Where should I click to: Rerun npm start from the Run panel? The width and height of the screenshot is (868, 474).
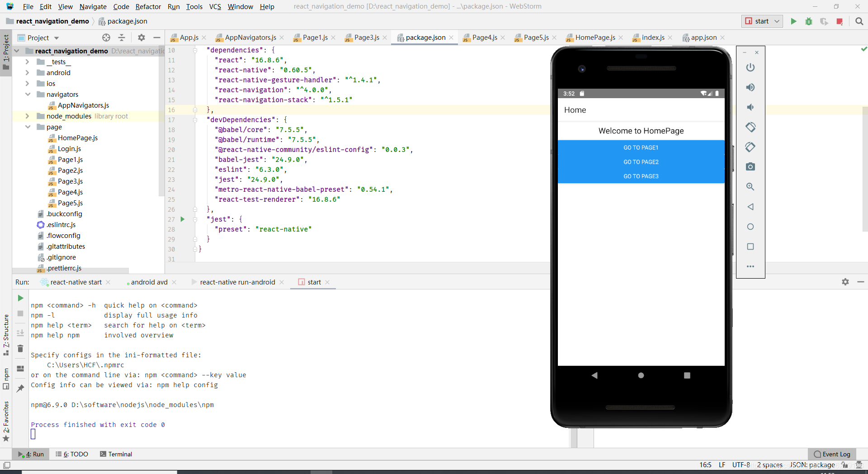[20, 298]
